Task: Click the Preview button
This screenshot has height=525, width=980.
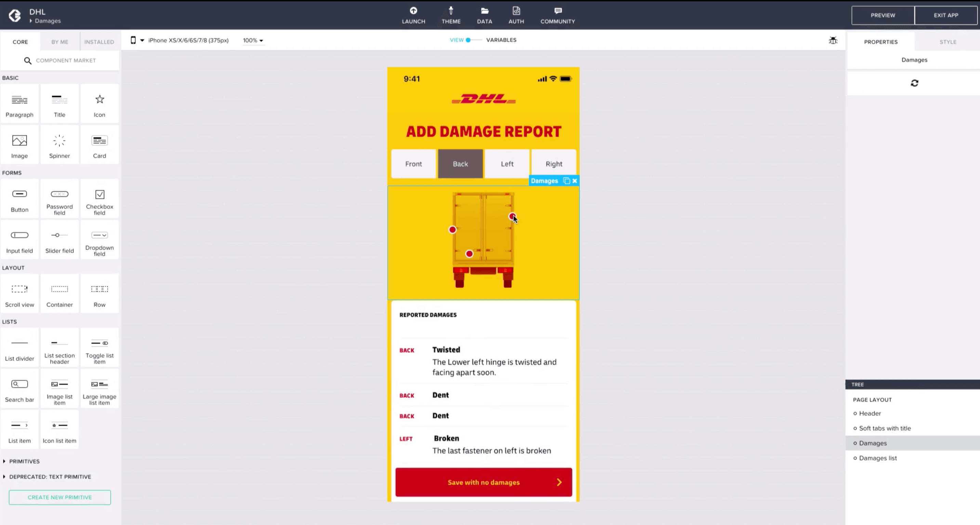Action: pos(883,15)
